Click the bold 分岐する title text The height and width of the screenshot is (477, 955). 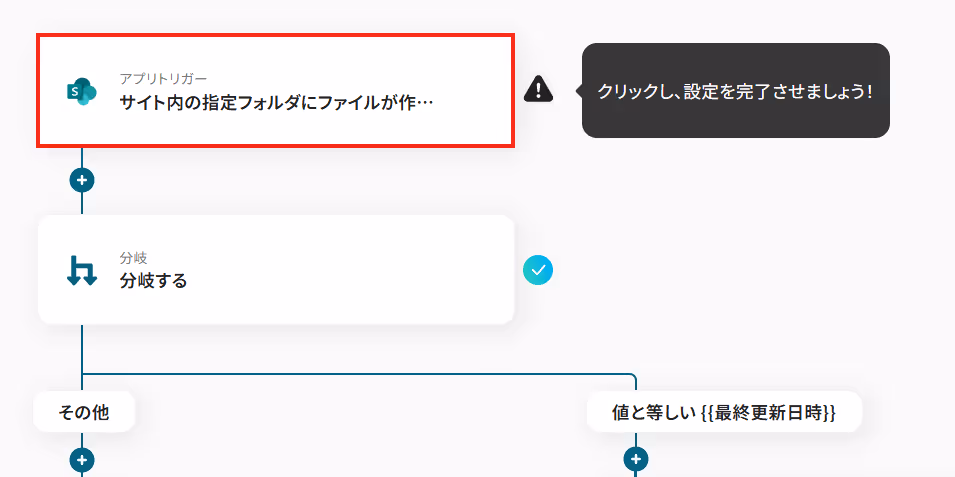point(153,281)
